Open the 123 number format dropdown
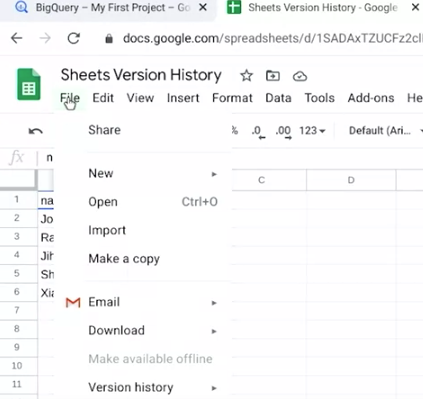423x399 pixels. pyautogui.click(x=312, y=131)
